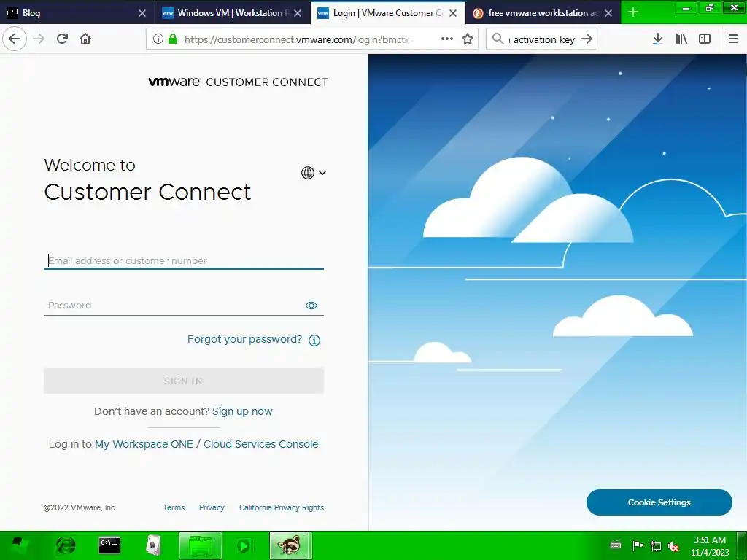This screenshot has width=747, height=560.
Task: Click the Forgot your password link
Action: point(244,339)
